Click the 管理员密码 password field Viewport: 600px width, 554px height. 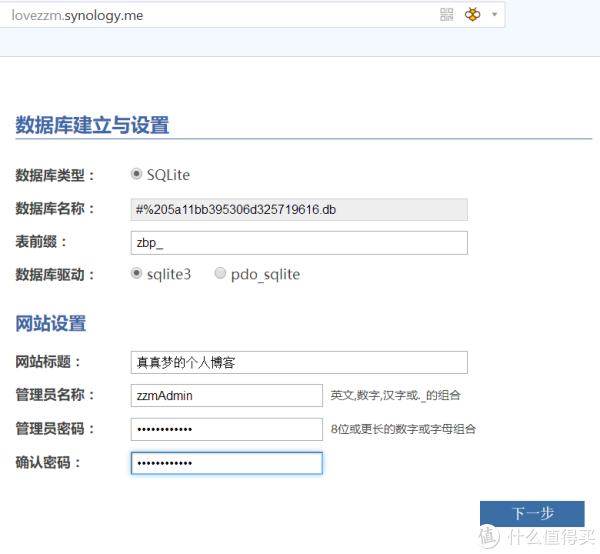(226, 429)
